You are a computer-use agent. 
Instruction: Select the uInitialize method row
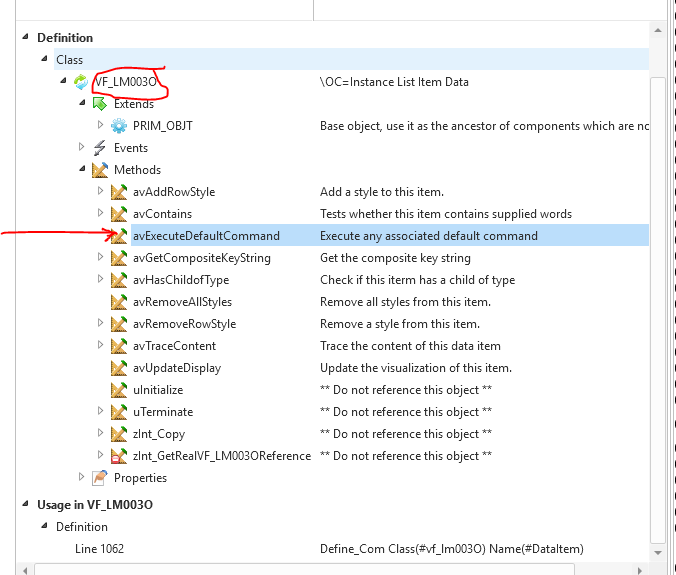157,390
